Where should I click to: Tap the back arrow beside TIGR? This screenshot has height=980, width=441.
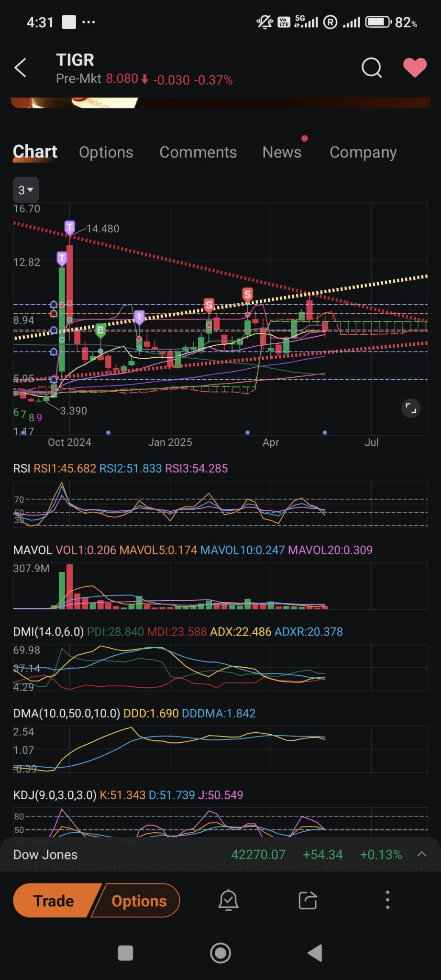pos(20,67)
